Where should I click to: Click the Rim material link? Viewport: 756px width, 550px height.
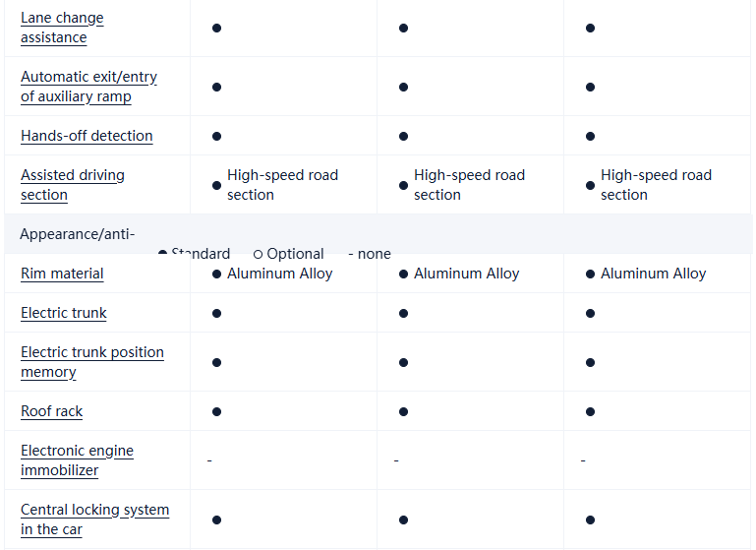62,274
